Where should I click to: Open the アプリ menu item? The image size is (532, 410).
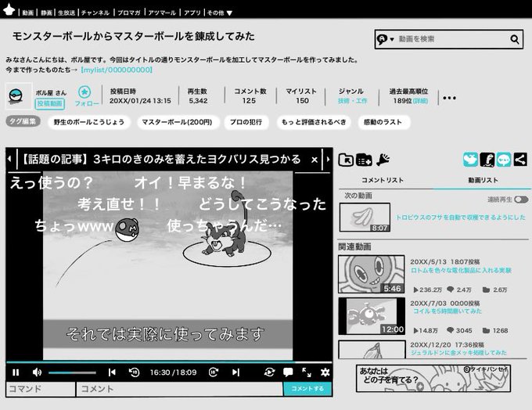point(192,13)
